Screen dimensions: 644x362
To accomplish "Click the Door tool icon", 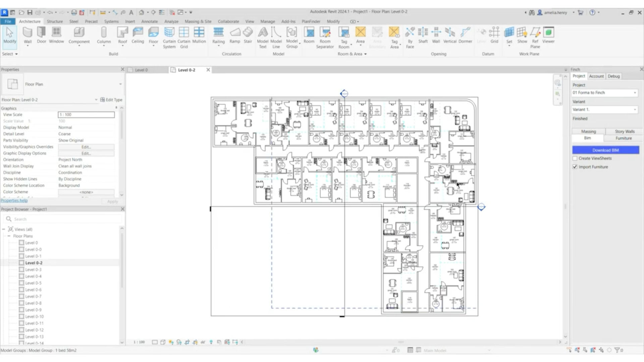I will tap(42, 35).
